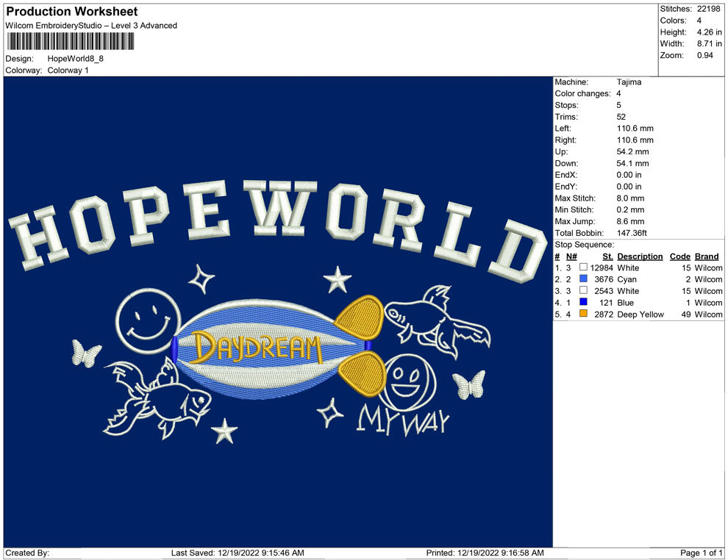This screenshot has height=560, width=728.
Task: Click the Code column header
Action: click(x=679, y=256)
